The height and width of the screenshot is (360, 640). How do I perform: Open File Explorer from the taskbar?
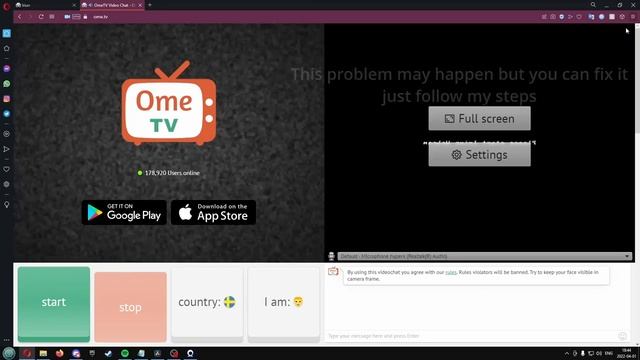43,353
